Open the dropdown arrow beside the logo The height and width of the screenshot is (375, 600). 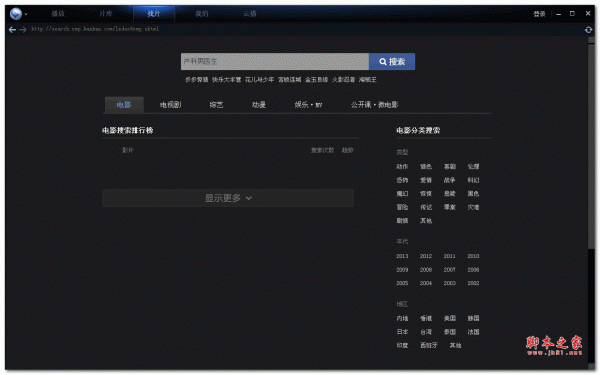26,15
